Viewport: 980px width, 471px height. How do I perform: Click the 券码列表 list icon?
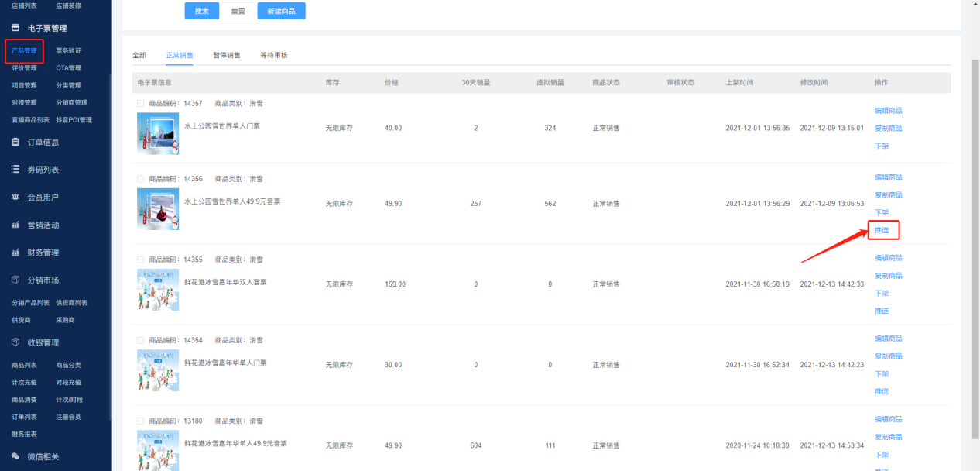point(15,170)
